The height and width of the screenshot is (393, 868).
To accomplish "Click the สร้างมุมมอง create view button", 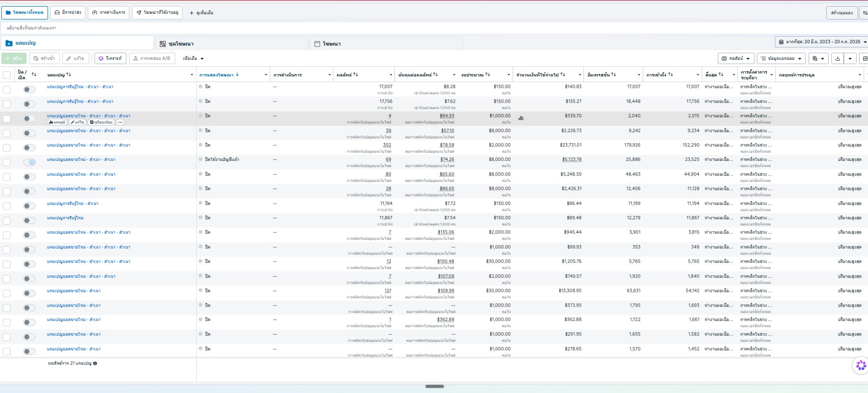I will 842,13.
